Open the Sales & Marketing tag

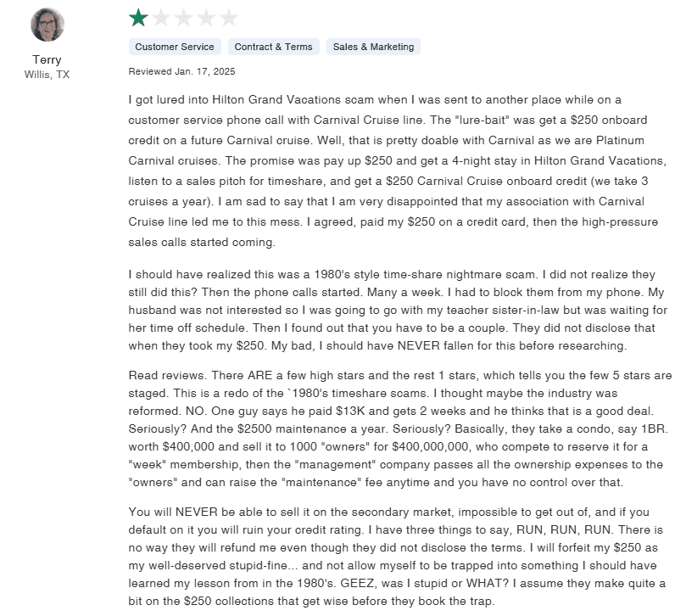pyautogui.click(x=373, y=47)
